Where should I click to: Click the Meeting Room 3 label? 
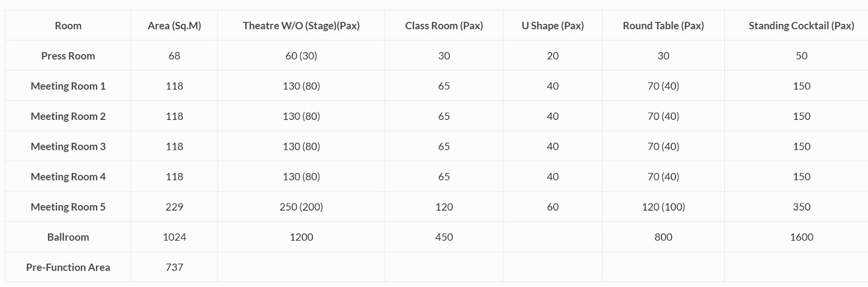click(68, 146)
